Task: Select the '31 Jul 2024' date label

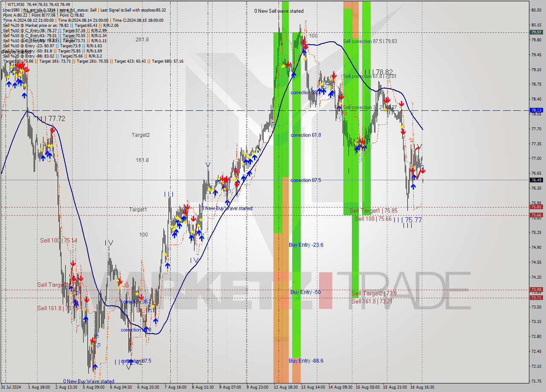Action: coord(11,387)
